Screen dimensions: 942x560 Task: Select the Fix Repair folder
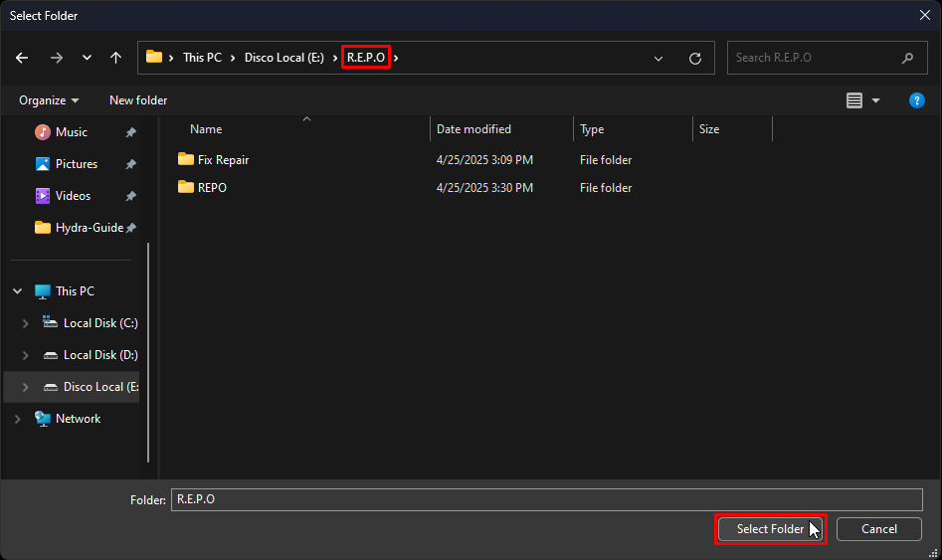point(223,160)
